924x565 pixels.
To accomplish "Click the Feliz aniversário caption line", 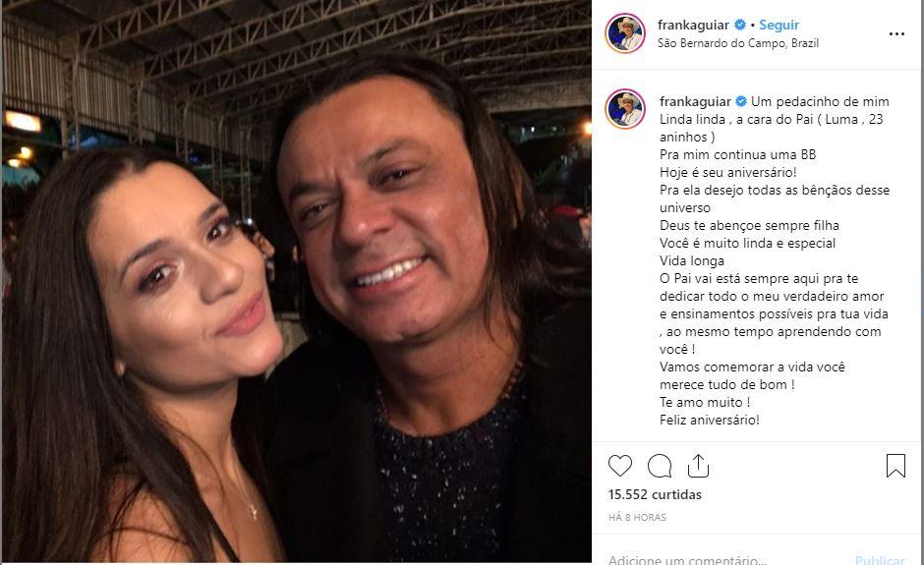I will coord(709,420).
